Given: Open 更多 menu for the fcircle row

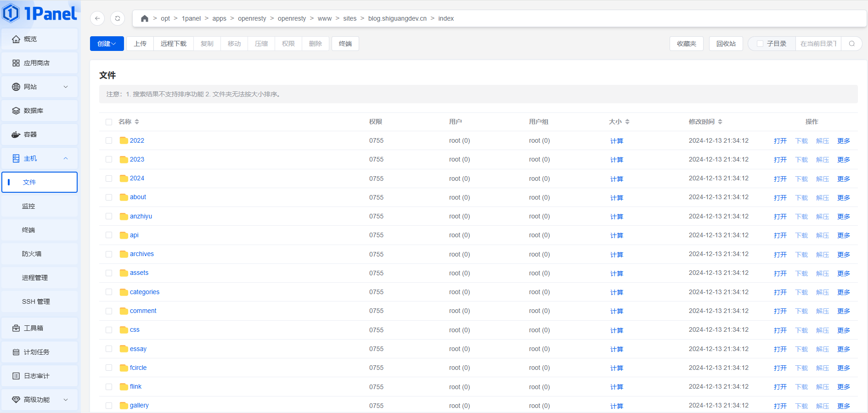Looking at the screenshot, I should tap(844, 368).
